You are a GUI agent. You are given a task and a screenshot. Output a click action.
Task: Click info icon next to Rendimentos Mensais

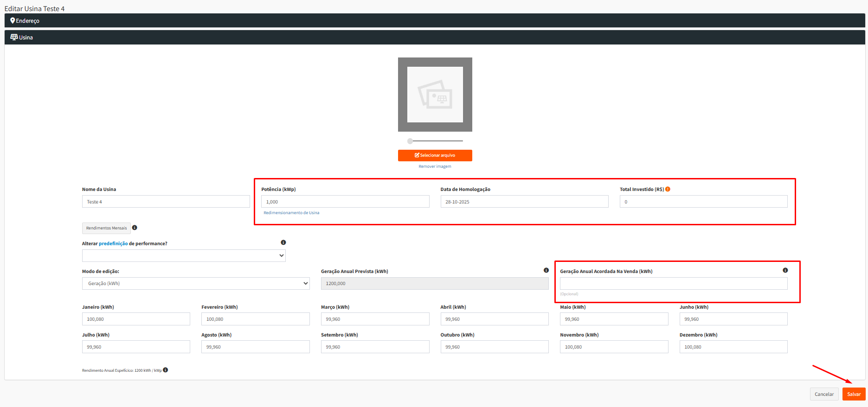[135, 228]
